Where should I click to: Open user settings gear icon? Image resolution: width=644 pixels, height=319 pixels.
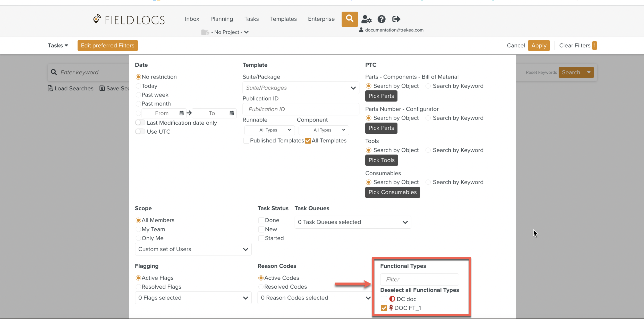point(366,19)
